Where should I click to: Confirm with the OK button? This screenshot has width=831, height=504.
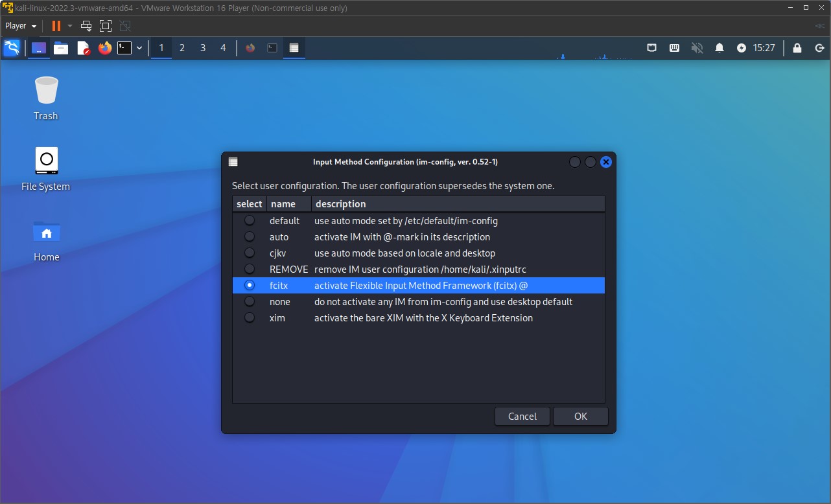(581, 417)
